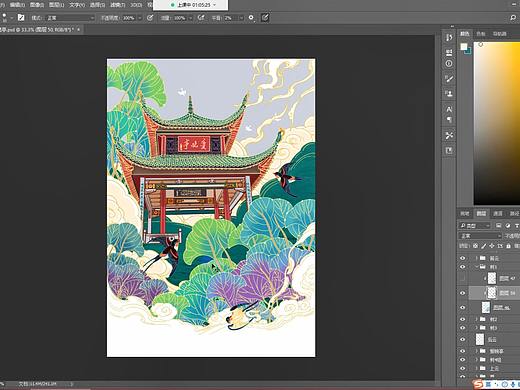
Task: Close the open PSD document tab
Action: coord(79,30)
